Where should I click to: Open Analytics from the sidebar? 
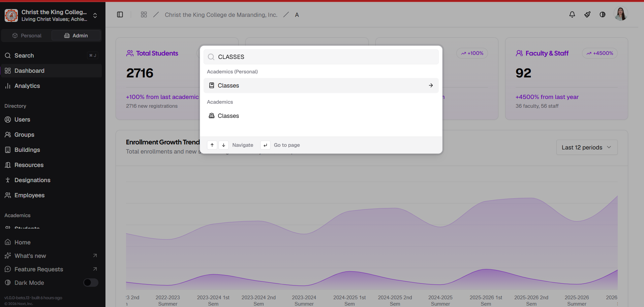(x=51, y=86)
